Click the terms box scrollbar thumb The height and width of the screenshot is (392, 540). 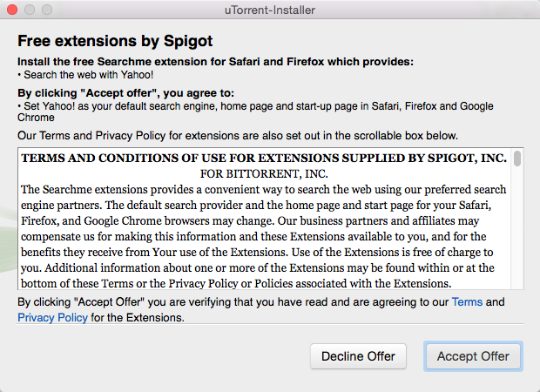point(517,159)
